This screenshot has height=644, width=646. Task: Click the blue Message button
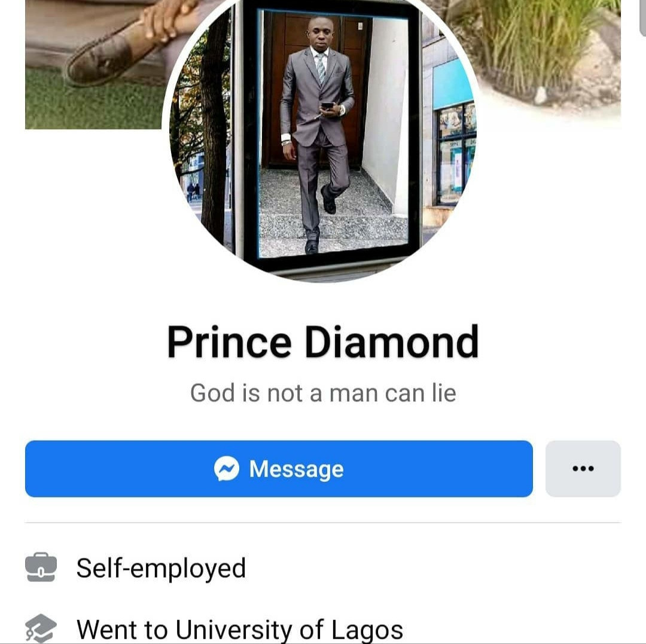click(x=279, y=469)
